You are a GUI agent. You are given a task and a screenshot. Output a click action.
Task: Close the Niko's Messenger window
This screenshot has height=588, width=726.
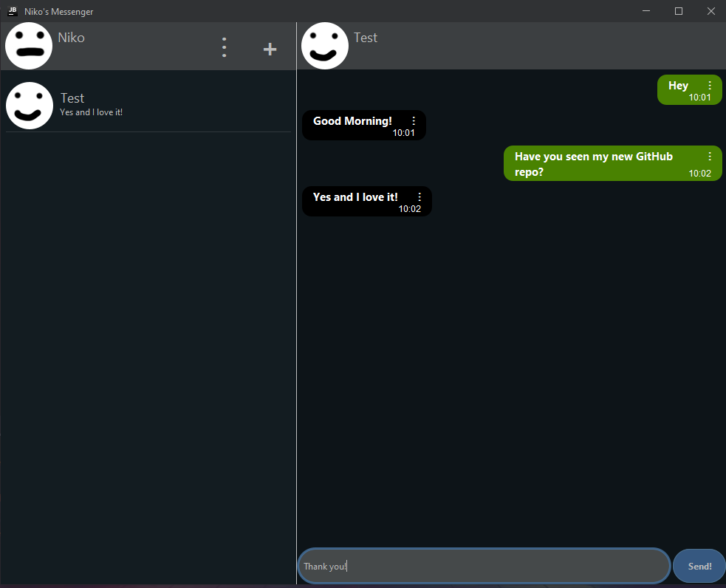[710, 10]
